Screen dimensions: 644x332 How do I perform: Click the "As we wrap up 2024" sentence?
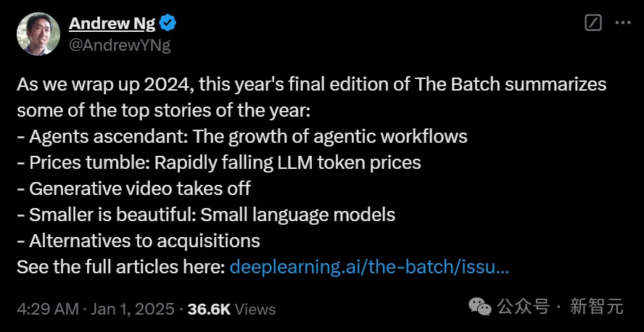pyautogui.click(x=311, y=84)
